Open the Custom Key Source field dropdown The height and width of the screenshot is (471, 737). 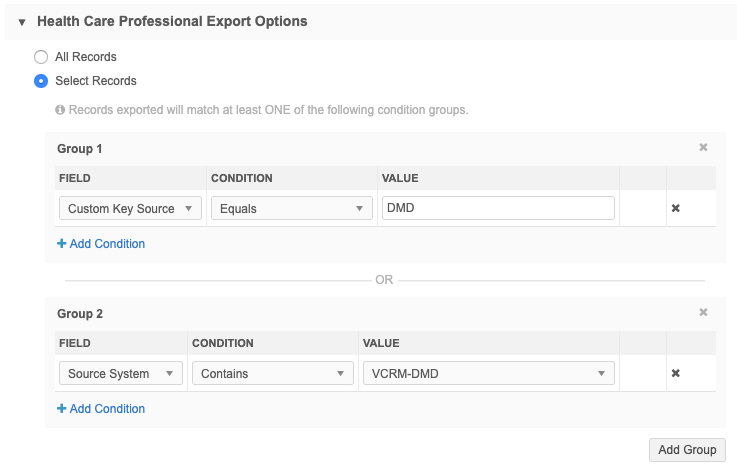(129, 208)
